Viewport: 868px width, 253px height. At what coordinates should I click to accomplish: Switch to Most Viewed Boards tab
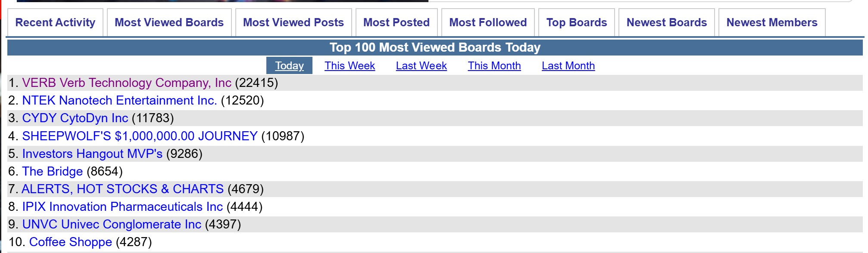pyautogui.click(x=169, y=22)
